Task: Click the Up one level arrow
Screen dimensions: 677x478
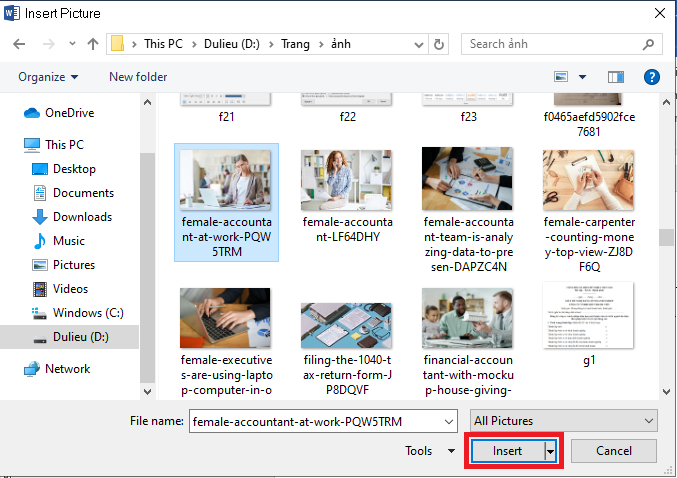Action: [x=93, y=44]
